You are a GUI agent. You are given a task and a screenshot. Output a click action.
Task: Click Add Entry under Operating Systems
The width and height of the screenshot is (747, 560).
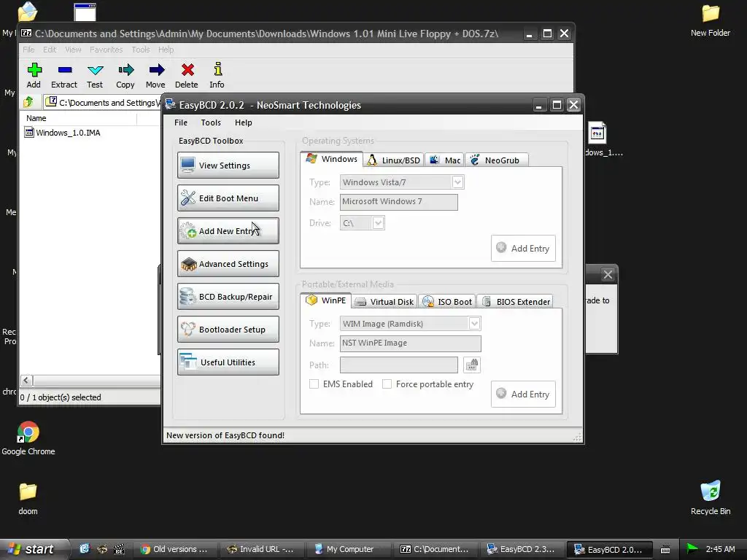tap(523, 248)
